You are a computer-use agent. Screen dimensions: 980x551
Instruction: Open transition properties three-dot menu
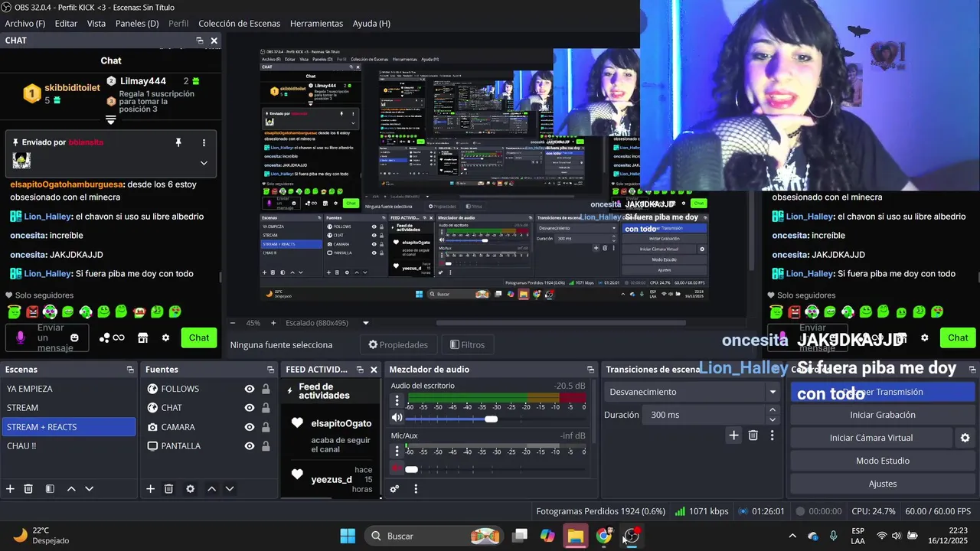pyautogui.click(x=772, y=435)
